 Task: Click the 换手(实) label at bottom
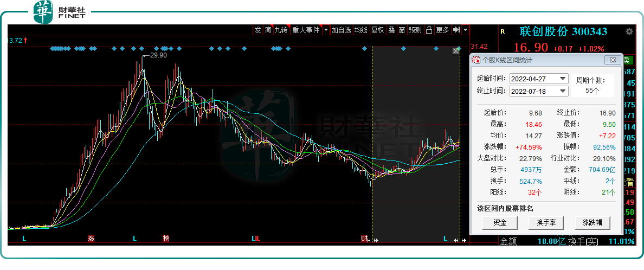point(582,242)
